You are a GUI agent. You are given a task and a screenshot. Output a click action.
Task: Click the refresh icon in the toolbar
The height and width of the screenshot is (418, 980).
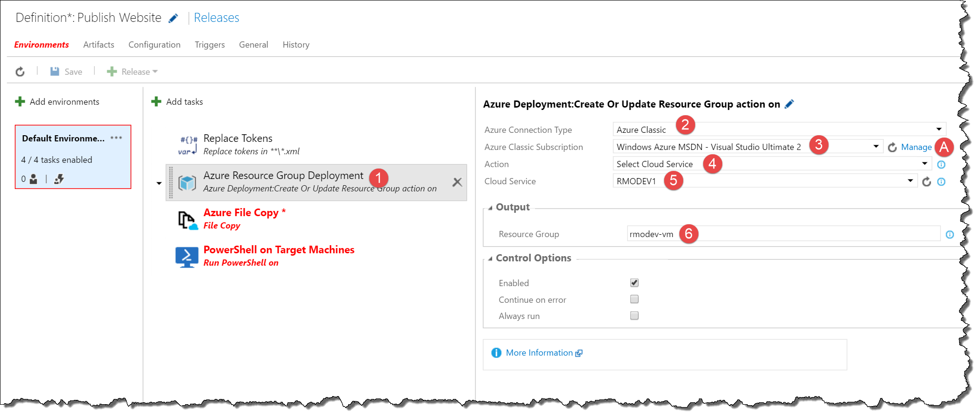(20, 72)
